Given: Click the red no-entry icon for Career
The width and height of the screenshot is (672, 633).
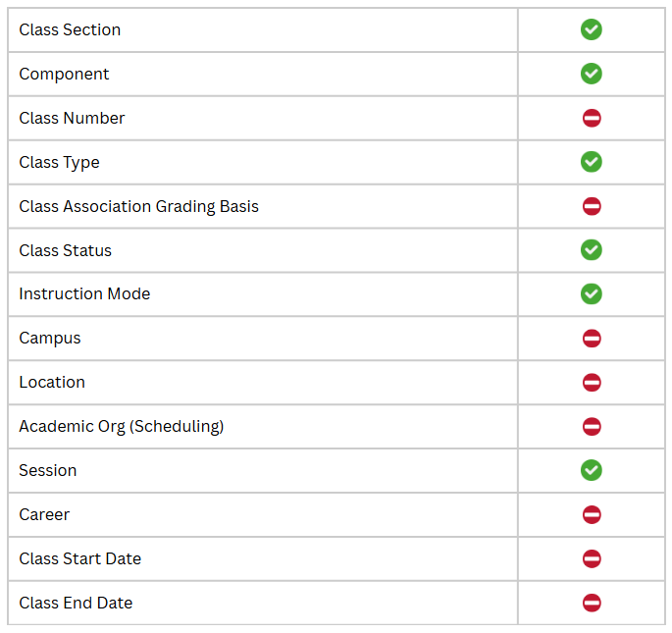Looking at the screenshot, I should coord(592,514).
